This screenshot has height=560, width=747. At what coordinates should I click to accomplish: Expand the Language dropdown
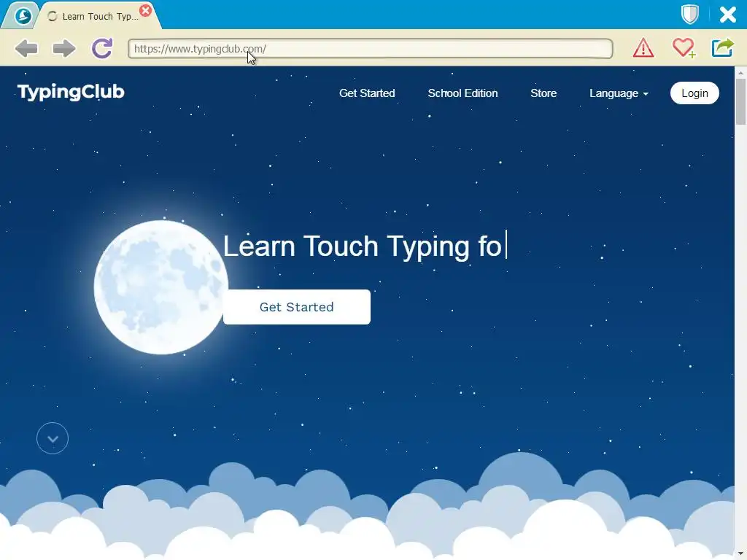[619, 93]
